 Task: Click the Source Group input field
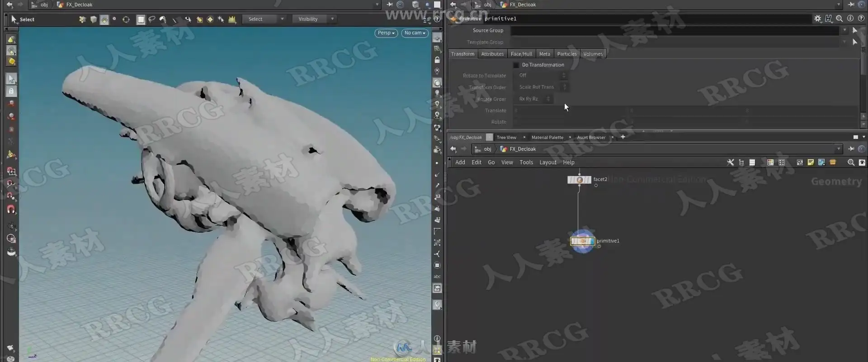tap(675, 30)
